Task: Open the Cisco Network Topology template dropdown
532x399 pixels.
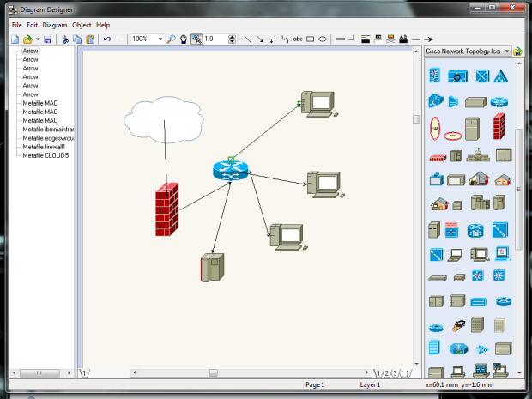Action: (508, 51)
